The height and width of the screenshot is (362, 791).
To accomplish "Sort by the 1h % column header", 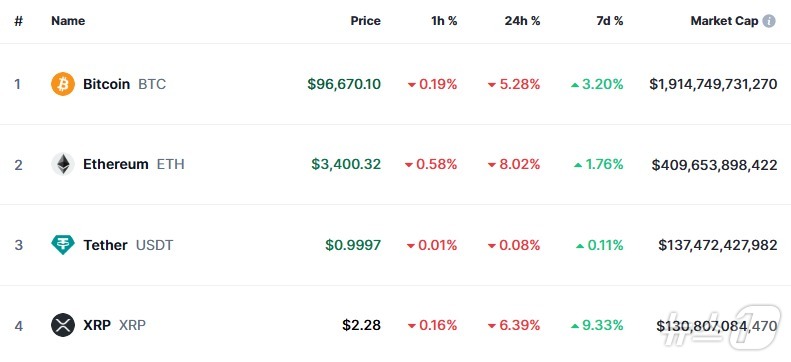I will click(444, 21).
